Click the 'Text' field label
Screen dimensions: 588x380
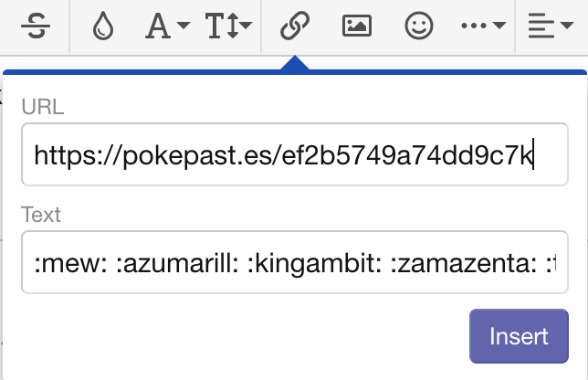(40, 215)
